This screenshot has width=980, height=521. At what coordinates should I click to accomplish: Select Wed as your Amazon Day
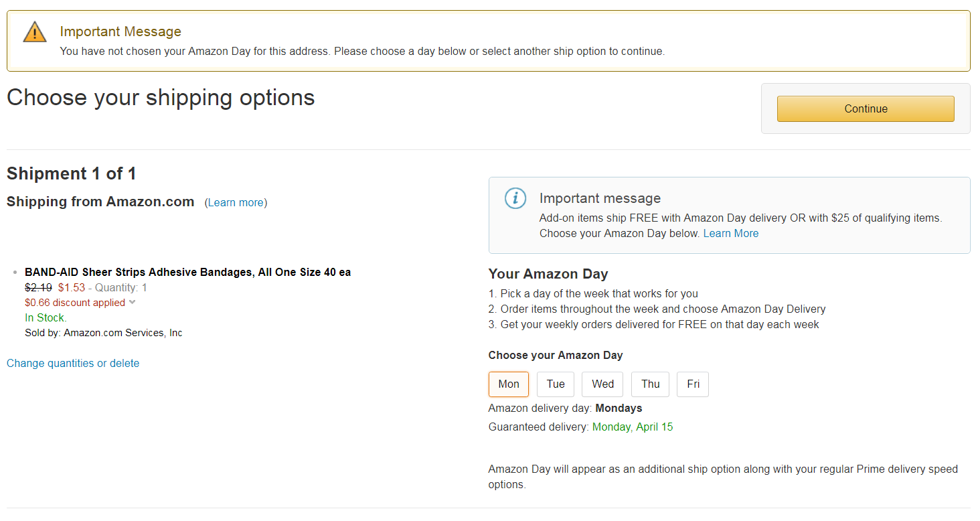pos(602,384)
